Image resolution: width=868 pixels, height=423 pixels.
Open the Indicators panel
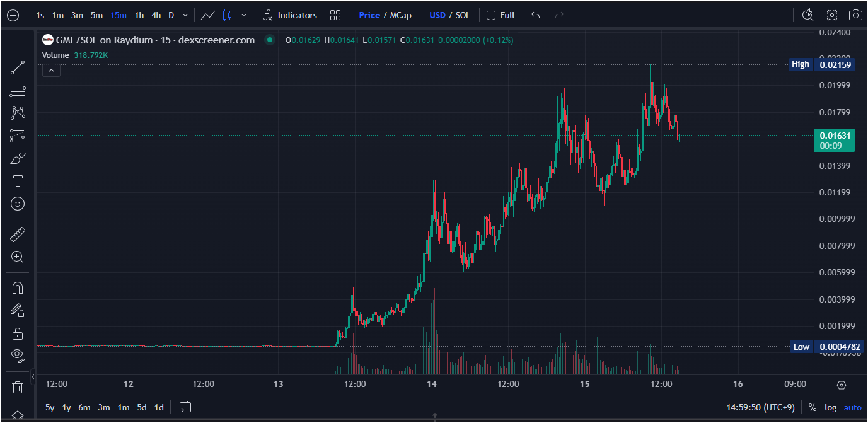(290, 15)
